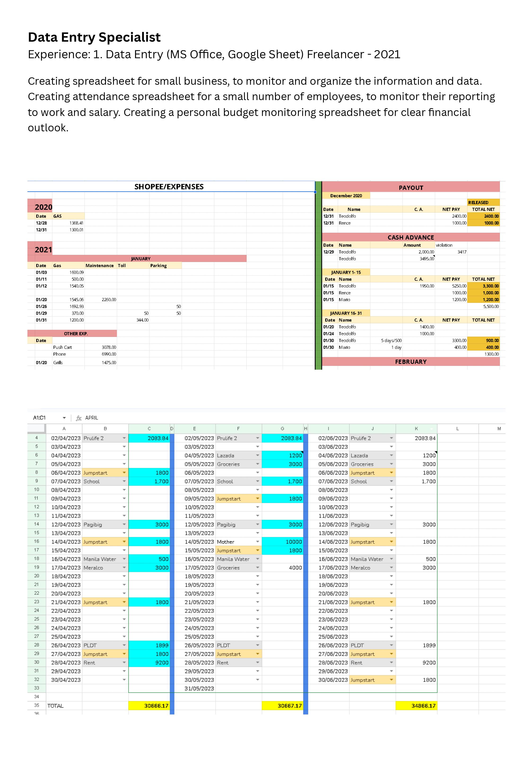Click the violation label cell
The height and width of the screenshot is (776, 532).
pos(451,245)
